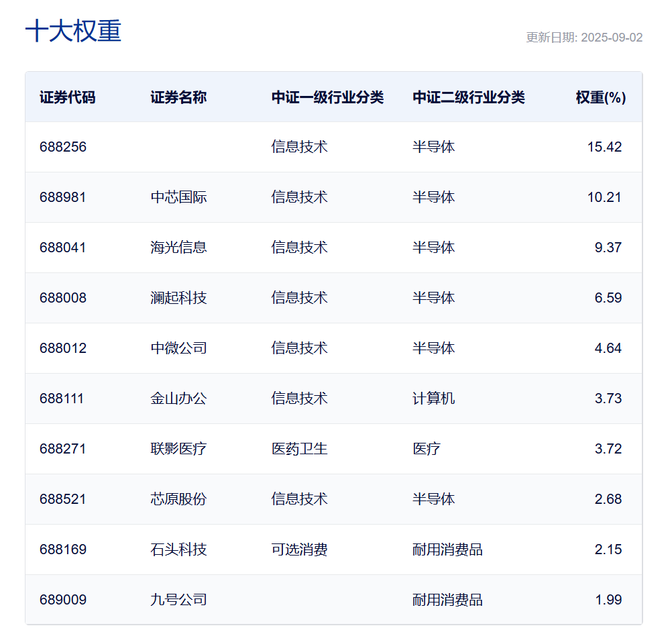The image size is (672, 632).
Task: Click security code 688521
Action: coord(63,499)
